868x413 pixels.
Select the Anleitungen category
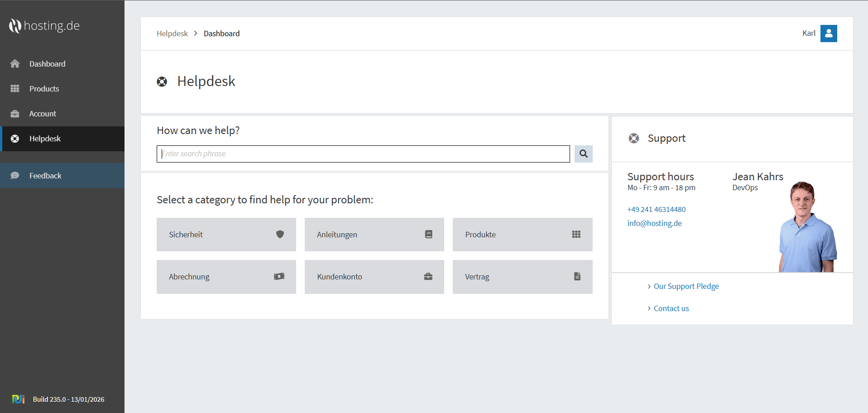(374, 235)
